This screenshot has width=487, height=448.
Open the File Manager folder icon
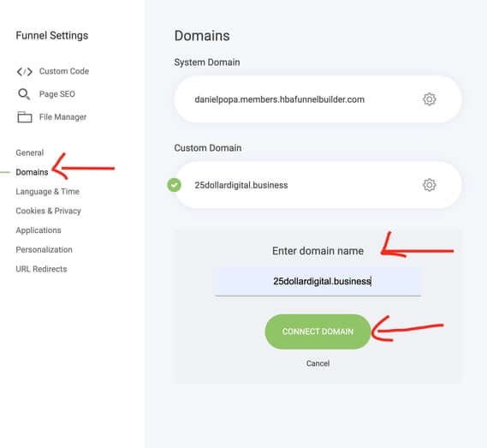(25, 117)
